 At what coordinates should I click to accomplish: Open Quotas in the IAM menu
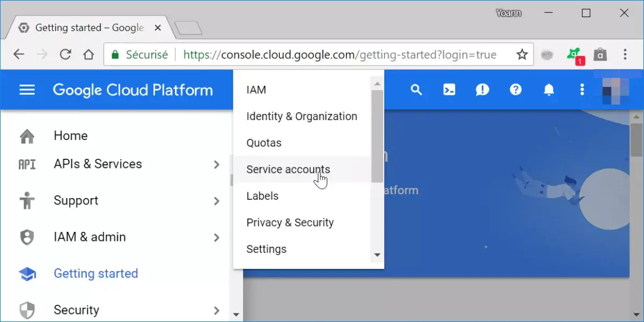point(264,143)
